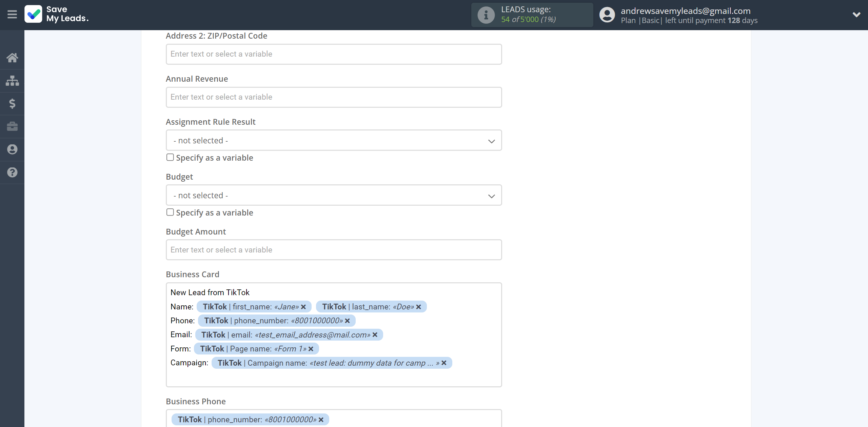Remove phone_number variable from Business Card
This screenshot has width=868, height=427.
(347, 321)
